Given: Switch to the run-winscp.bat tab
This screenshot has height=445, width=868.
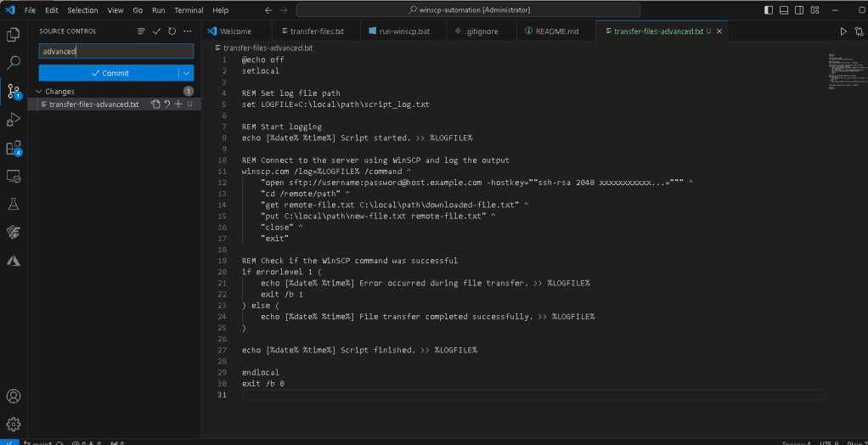Looking at the screenshot, I should (x=403, y=31).
